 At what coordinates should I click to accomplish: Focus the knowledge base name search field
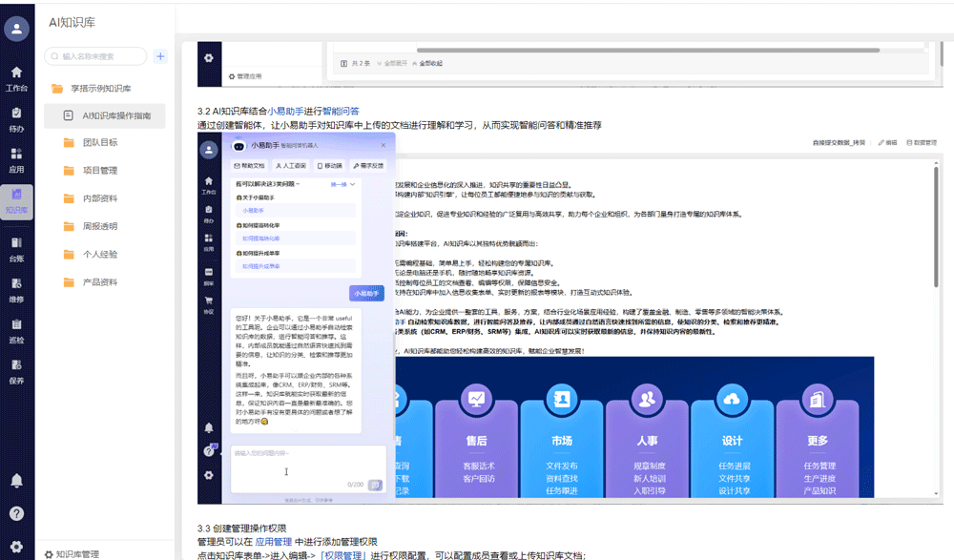(100, 56)
